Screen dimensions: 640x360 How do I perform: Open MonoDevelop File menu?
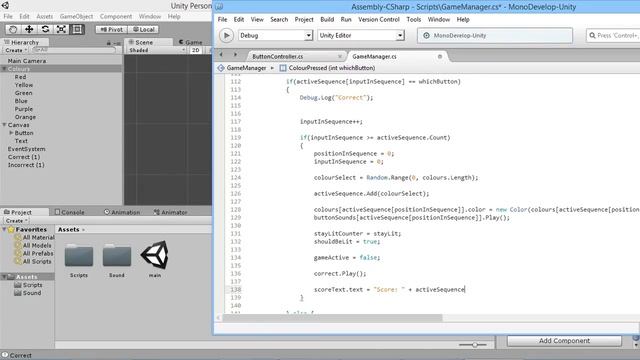pyautogui.click(x=222, y=20)
